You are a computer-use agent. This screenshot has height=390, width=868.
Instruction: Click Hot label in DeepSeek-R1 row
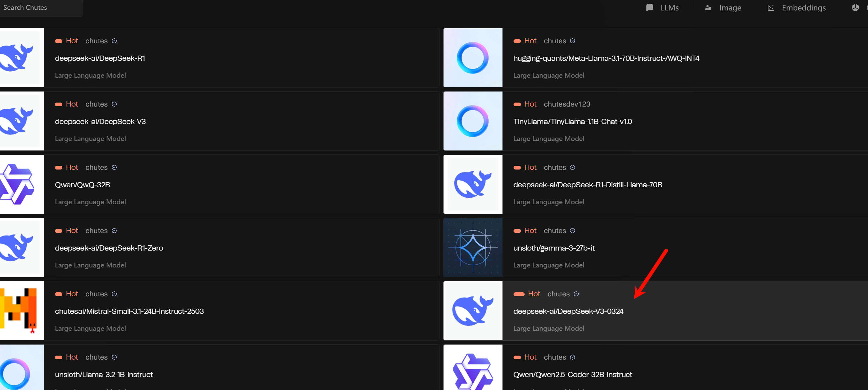pos(72,41)
